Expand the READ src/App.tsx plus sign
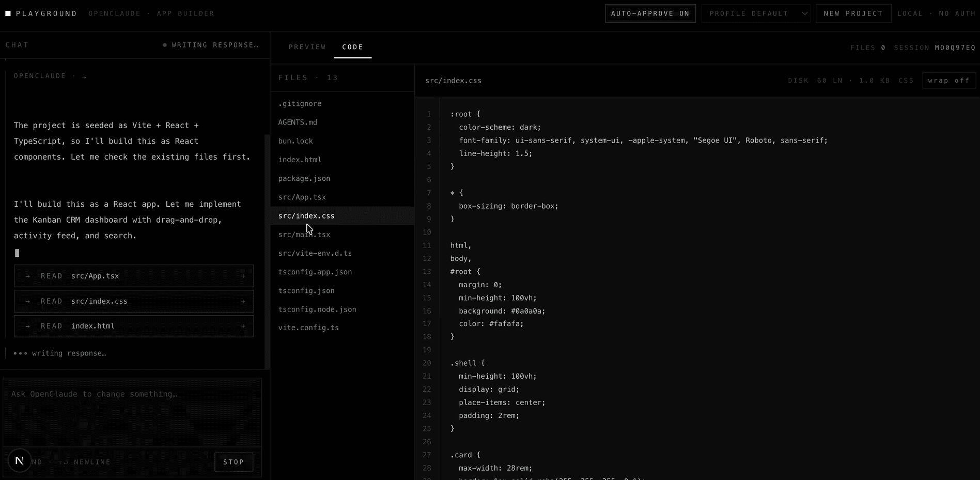The image size is (980, 480). click(243, 276)
